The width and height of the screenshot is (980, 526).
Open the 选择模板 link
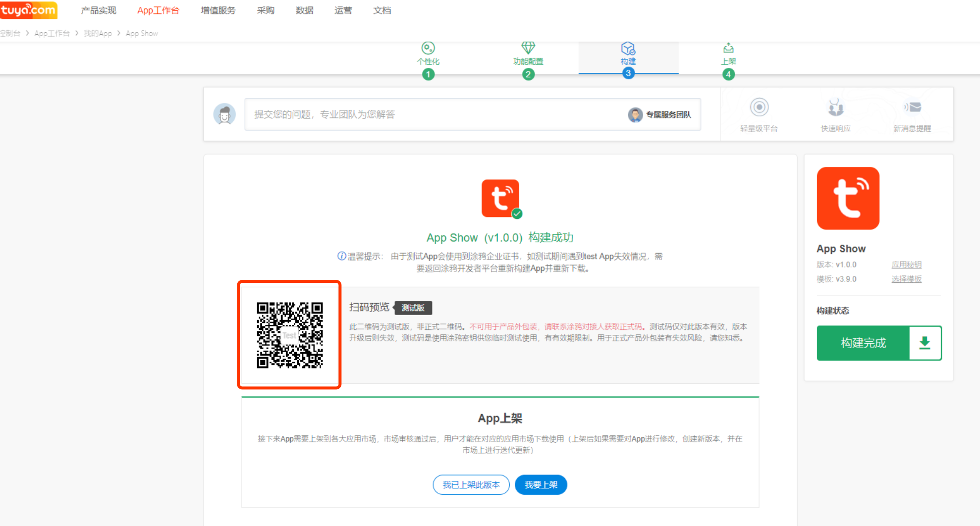tap(906, 279)
